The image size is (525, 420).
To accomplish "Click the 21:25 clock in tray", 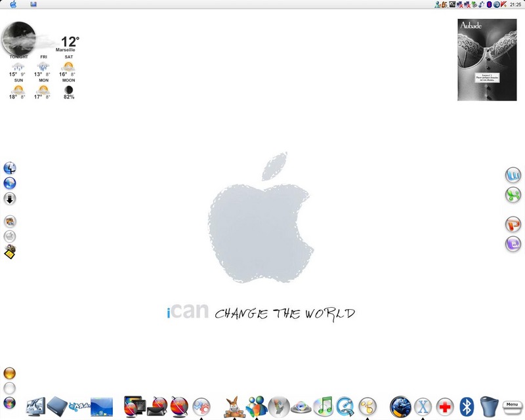I will 516,5.
